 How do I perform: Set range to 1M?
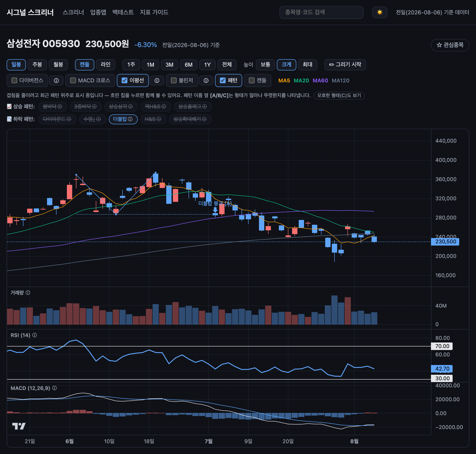point(151,65)
